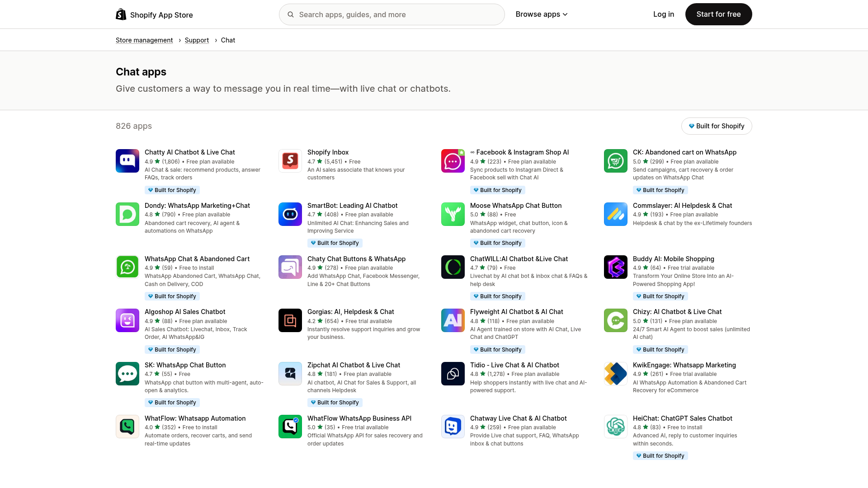Open Tidio Live Chat icon
The height and width of the screenshot is (488, 868).
pos(453,374)
